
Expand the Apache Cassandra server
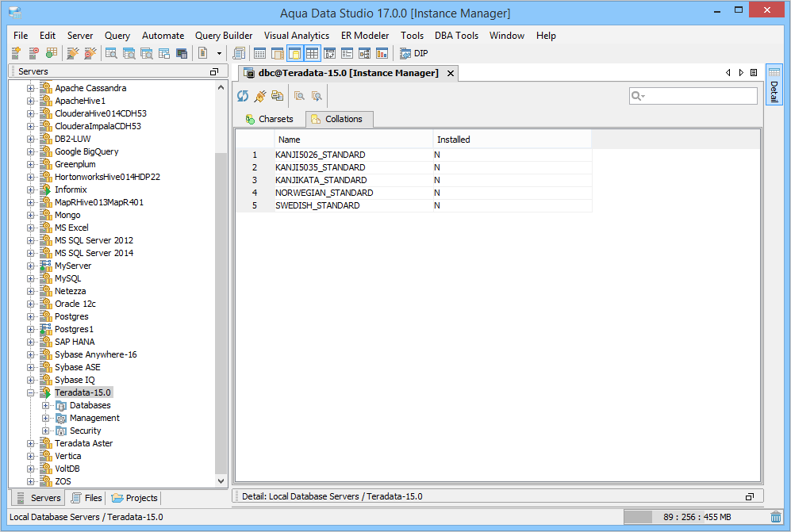coord(31,88)
